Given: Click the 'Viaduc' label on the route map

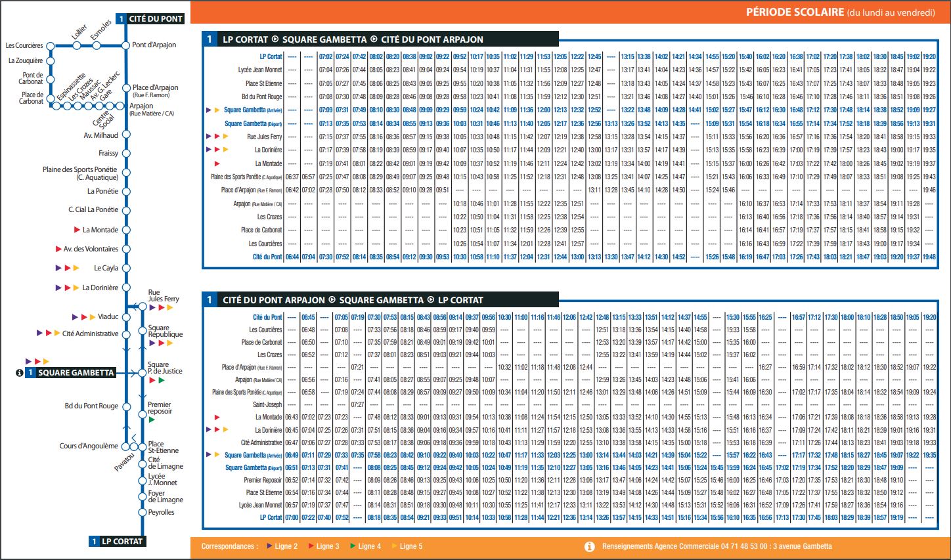Looking at the screenshot, I should (108, 316).
